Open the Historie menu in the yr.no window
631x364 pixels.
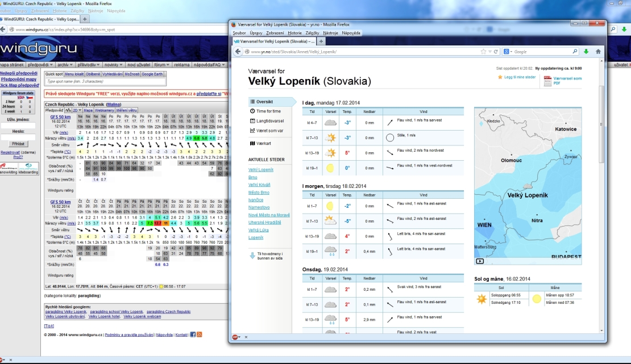[294, 33]
